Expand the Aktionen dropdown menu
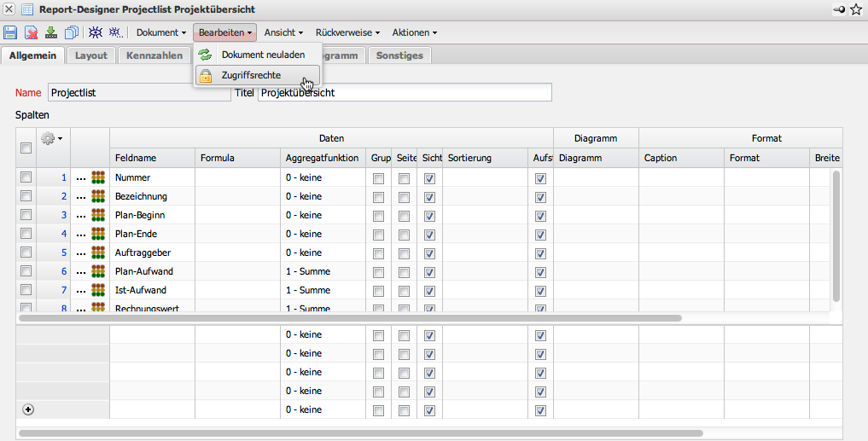Viewport: 868px width, 441px height. tap(414, 32)
